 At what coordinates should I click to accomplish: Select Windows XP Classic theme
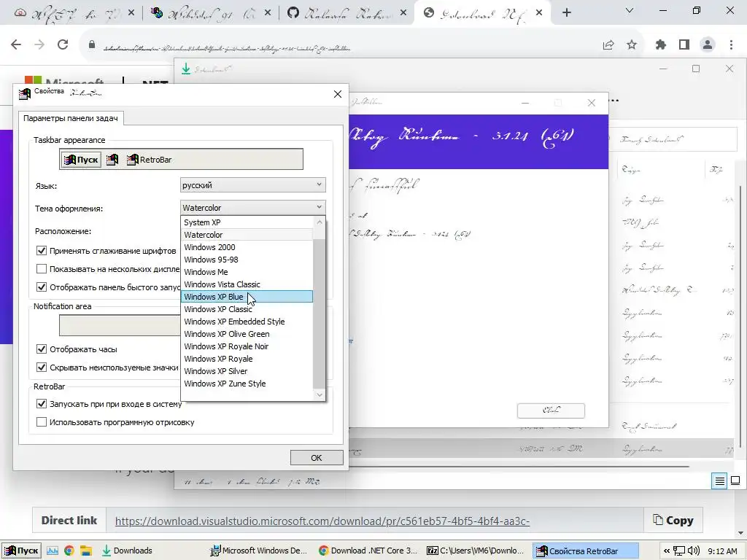(x=247, y=309)
